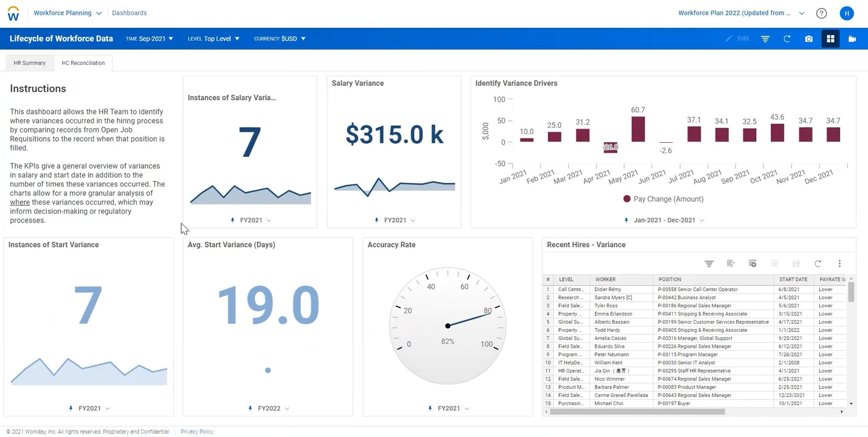Expand the LEVEL Top Level selector
The width and height of the screenshot is (868, 437).
(x=213, y=39)
